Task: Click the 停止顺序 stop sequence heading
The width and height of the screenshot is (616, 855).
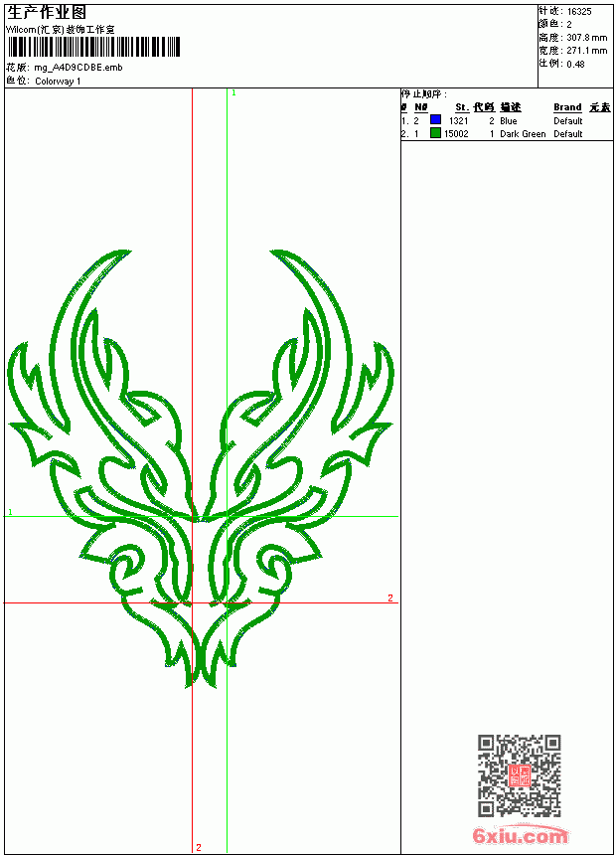Action: point(424,94)
